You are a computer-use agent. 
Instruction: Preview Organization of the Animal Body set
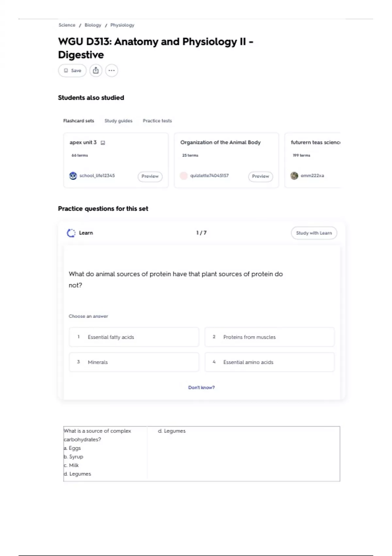tap(260, 176)
